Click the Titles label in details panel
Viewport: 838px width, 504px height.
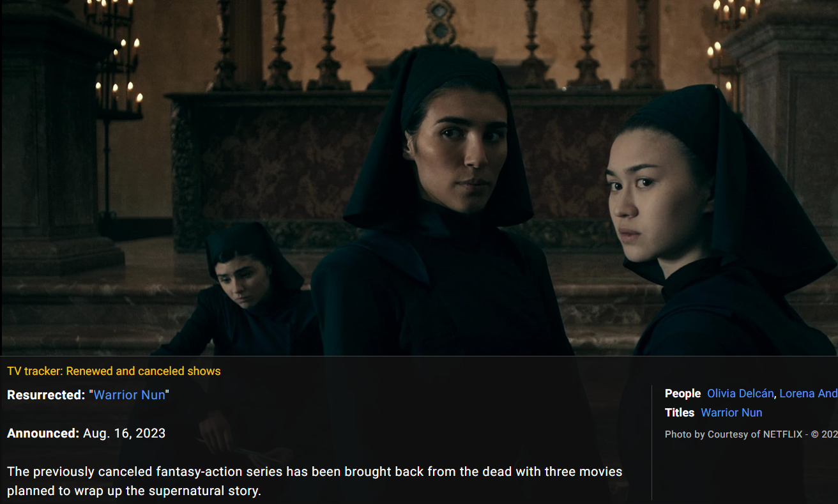click(x=680, y=413)
